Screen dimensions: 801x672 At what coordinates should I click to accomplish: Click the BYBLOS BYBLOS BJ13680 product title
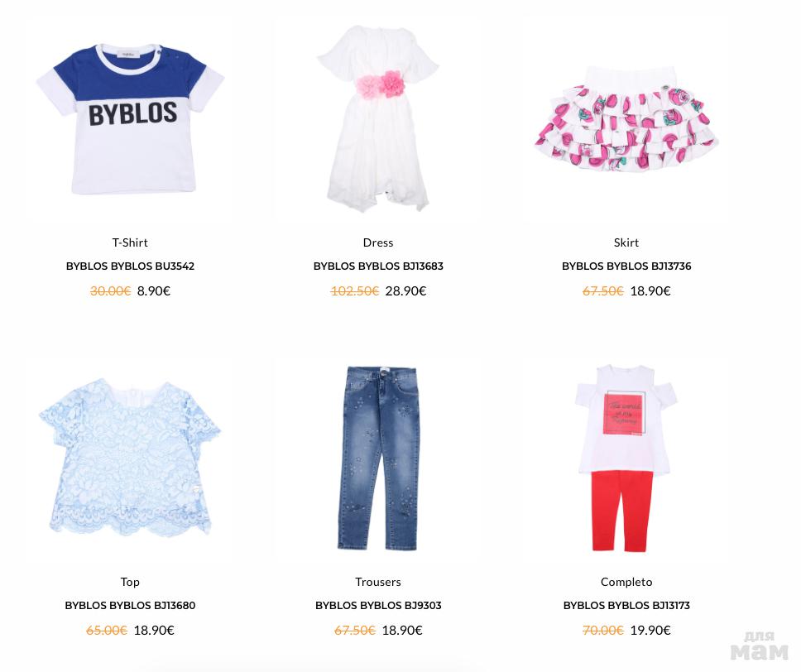(x=130, y=606)
